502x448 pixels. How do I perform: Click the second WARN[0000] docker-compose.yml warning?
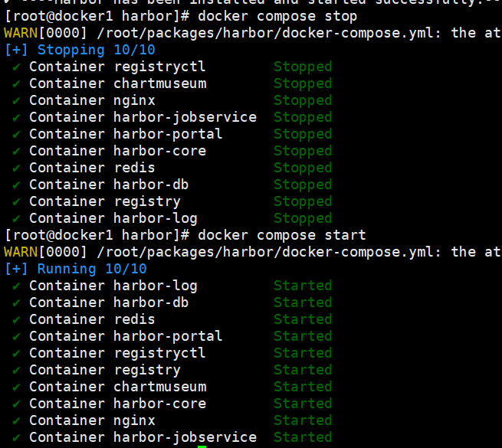click(x=253, y=252)
